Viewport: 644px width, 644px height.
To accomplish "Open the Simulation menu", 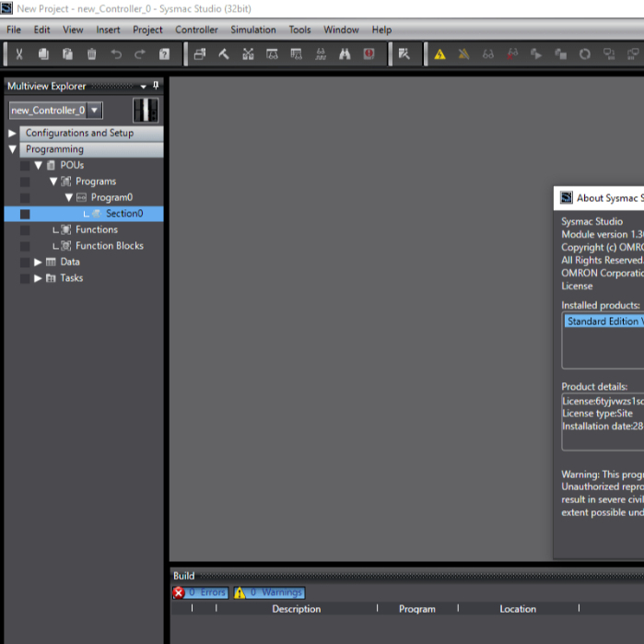I will pyautogui.click(x=252, y=29).
